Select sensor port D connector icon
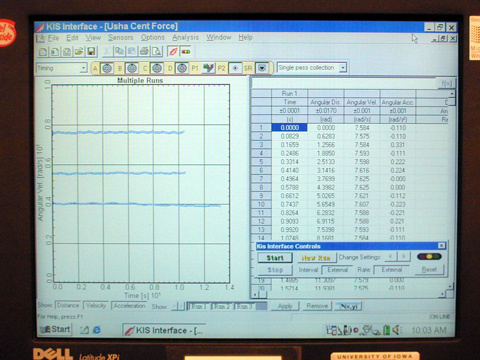The height and width of the screenshot is (360, 480). 182,68
